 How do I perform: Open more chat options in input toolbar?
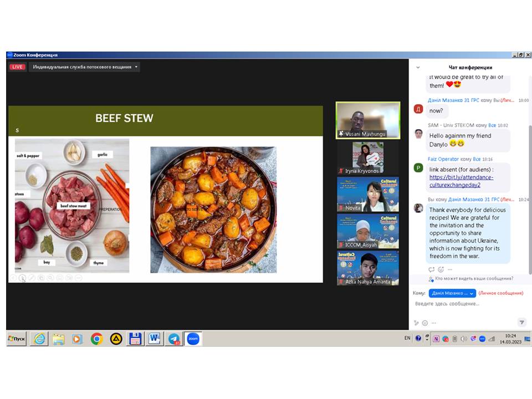coord(434,323)
